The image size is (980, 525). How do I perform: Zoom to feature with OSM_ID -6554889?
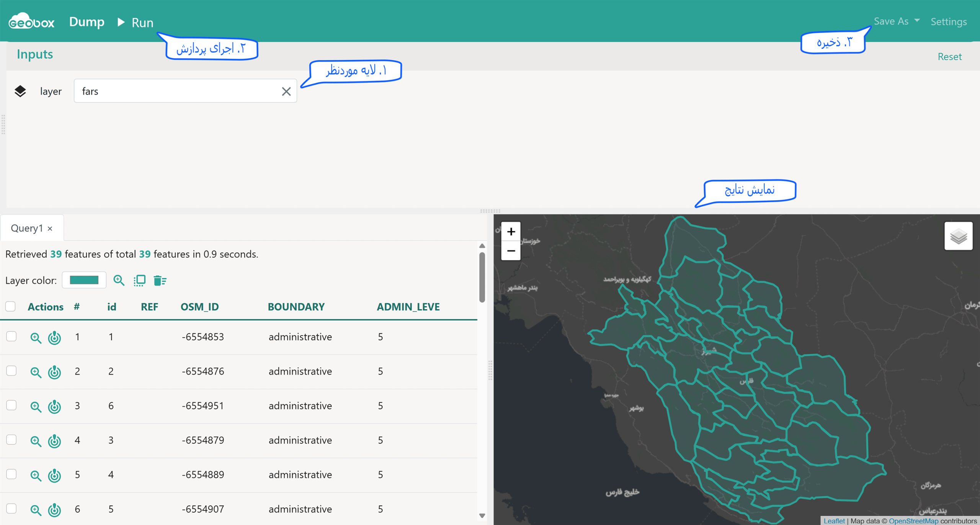coord(36,475)
